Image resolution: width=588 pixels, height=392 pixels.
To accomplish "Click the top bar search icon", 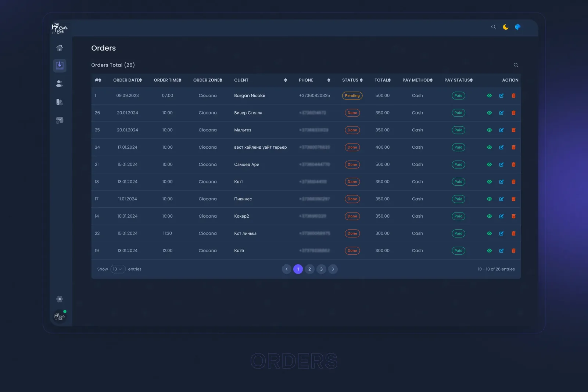I will click(x=494, y=27).
